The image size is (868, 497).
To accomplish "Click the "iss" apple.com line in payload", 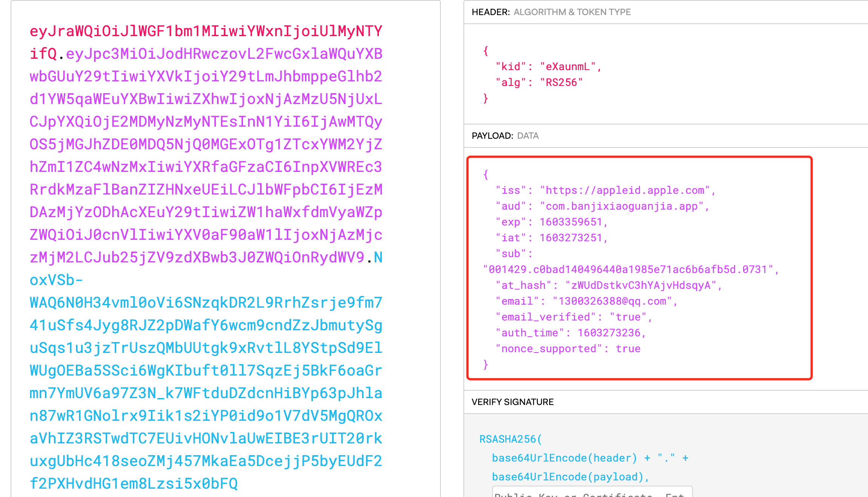I will [605, 190].
